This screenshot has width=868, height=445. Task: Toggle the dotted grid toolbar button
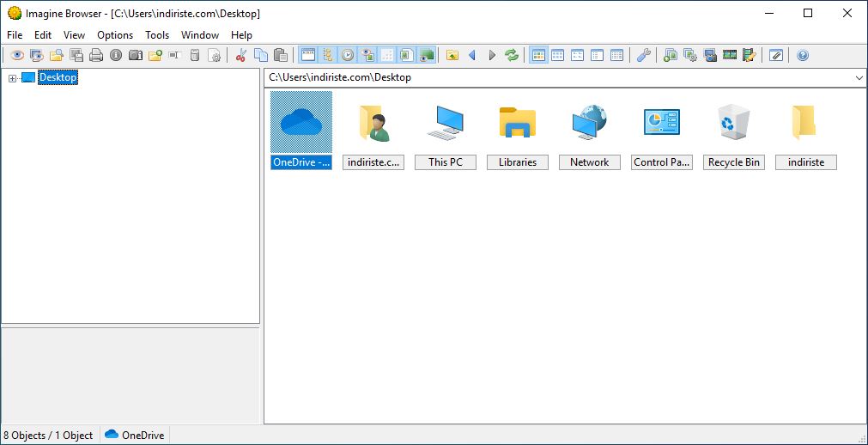pos(387,55)
